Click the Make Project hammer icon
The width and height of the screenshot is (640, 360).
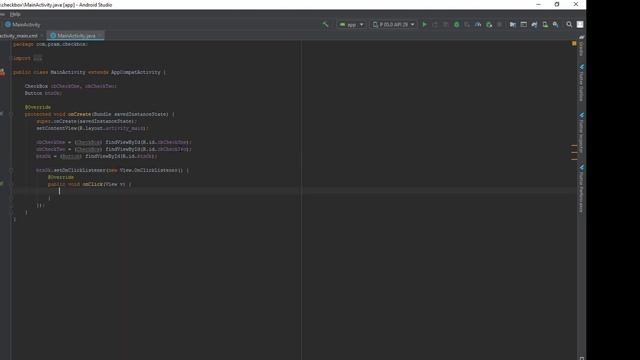[325, 24]
